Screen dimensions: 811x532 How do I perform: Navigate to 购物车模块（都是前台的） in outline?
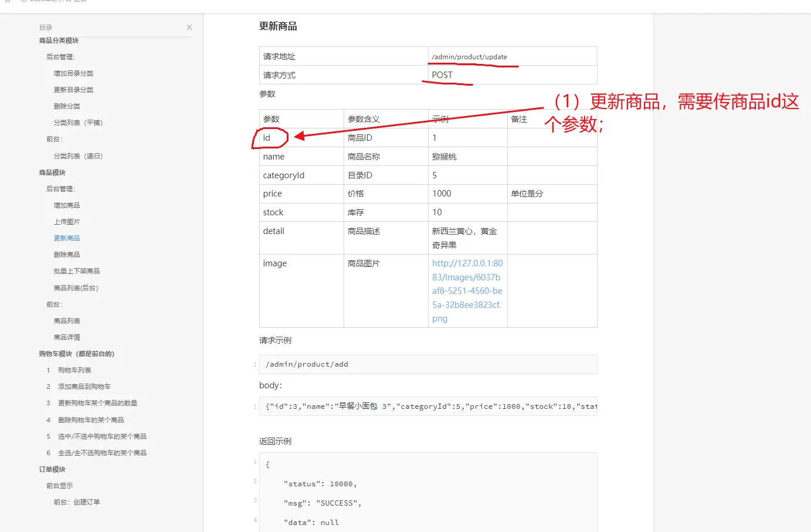tap(77, 354)
